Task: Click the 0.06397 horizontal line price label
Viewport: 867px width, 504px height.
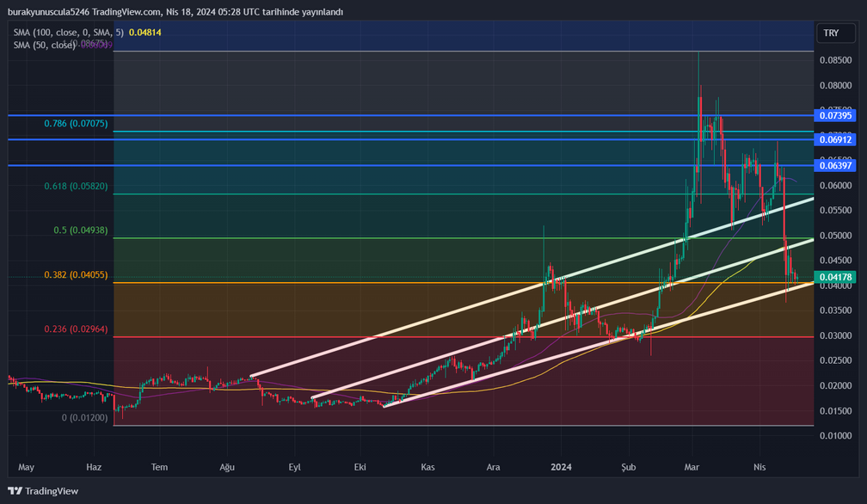Action: 835,165
